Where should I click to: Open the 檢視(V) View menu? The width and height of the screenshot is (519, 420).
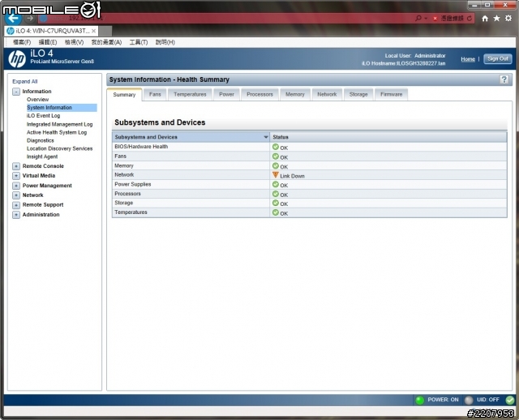(74, 42)
